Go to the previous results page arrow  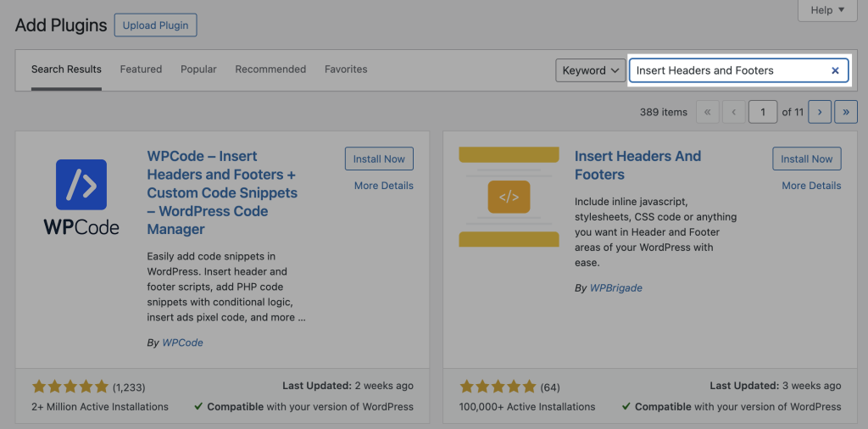tap(734, 112)
